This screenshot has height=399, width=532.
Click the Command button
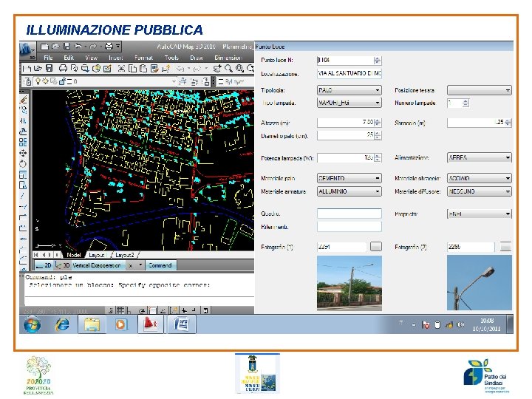[160, 265]
